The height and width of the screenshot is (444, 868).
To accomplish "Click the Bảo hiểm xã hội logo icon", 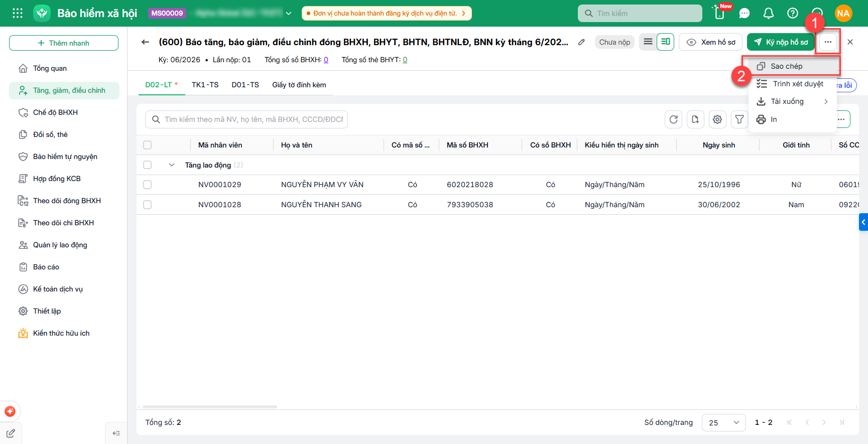I will pyautogui.click(x=42, y=13).
